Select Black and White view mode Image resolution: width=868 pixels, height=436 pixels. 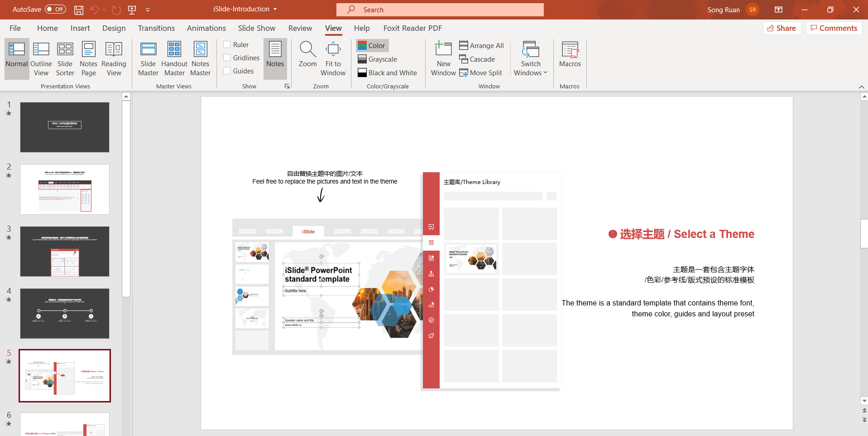click(388, 73)
